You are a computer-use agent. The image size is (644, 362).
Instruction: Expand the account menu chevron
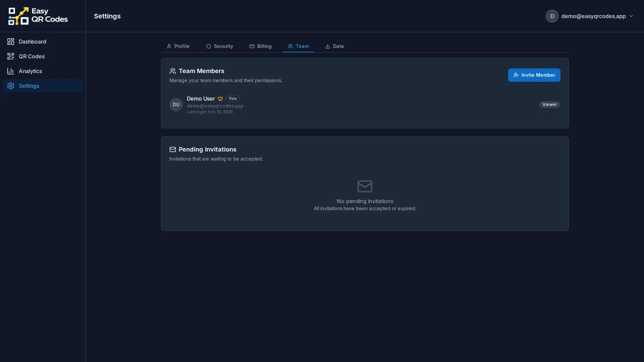click(631, 16)
